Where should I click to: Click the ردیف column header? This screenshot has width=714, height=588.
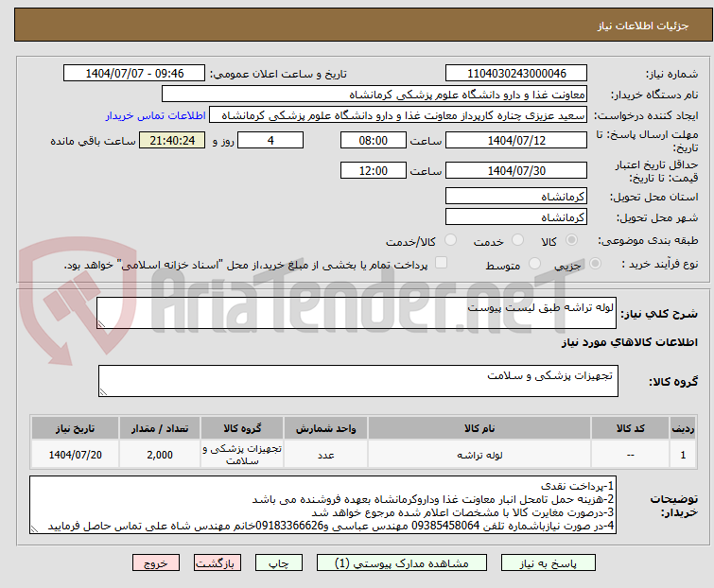click(x=683, y=428)
